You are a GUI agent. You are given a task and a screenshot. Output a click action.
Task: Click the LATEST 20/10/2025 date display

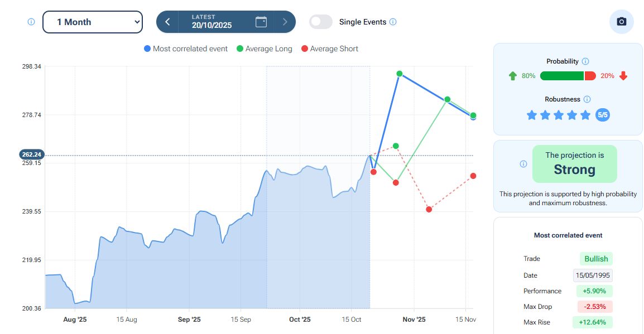212,22
